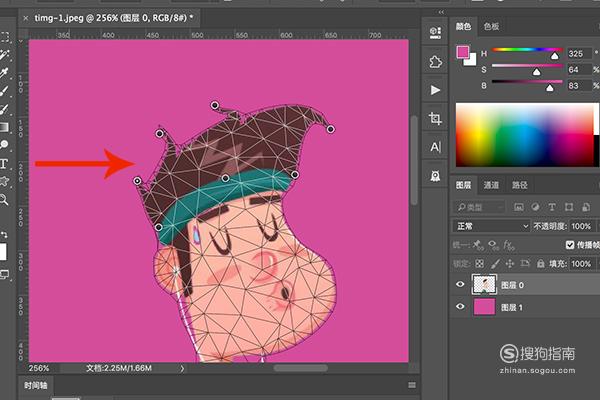
Task: Hide 图层 0 with its eye icon
Action: (x=460, y=284)
